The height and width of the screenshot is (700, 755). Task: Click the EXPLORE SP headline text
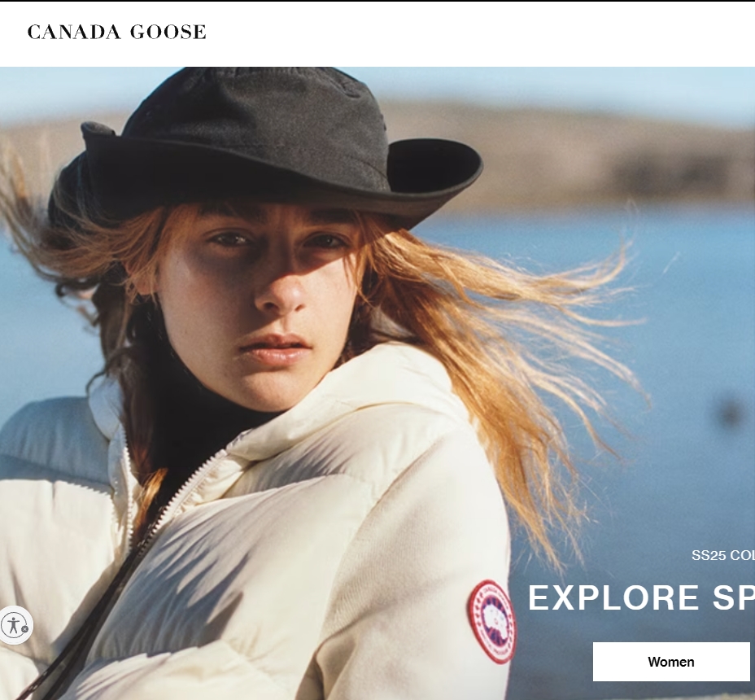641,597
